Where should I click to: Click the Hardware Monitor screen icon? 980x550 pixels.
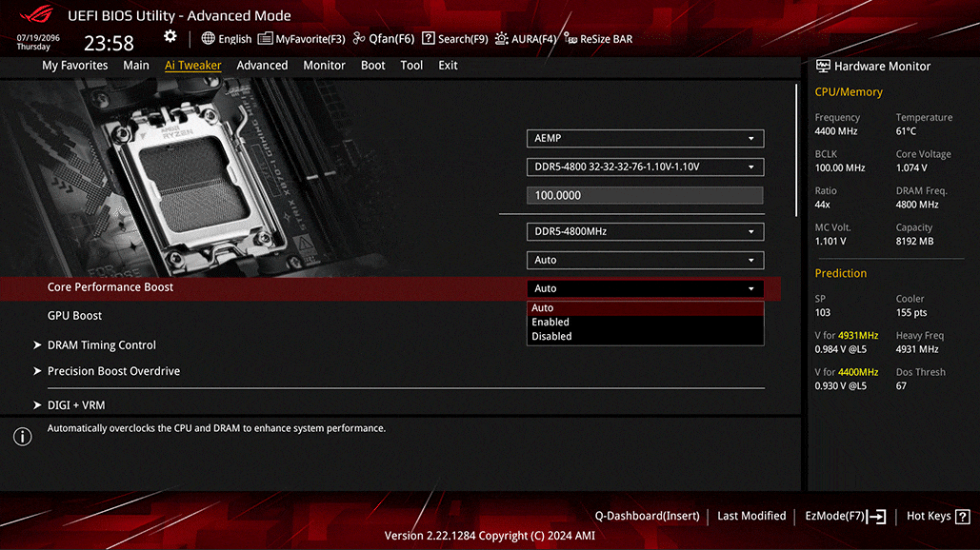pos(823,66)
